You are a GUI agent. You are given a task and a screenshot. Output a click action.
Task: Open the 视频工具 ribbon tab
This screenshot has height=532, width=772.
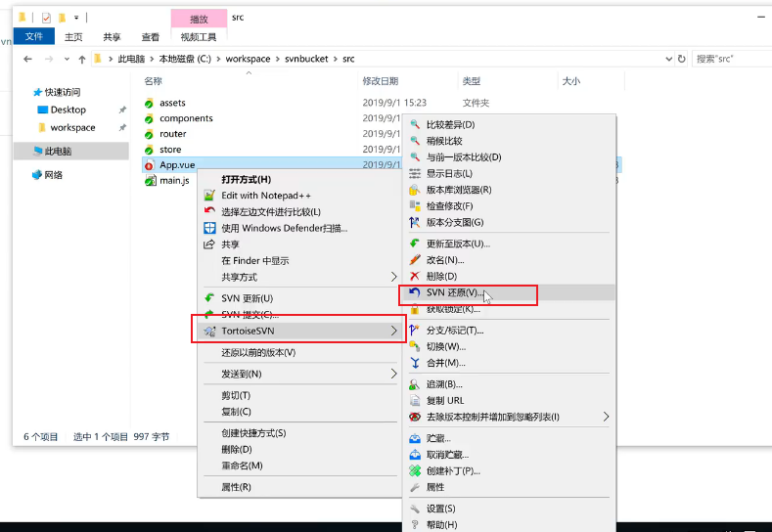pos(199,37)
